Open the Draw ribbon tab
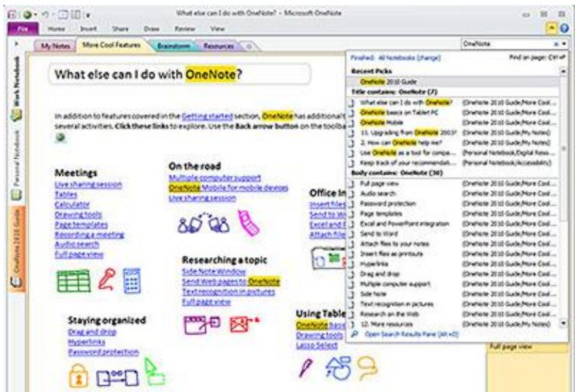Image resolution: width=575 pixels, height=392 pixels. (151, 29)
